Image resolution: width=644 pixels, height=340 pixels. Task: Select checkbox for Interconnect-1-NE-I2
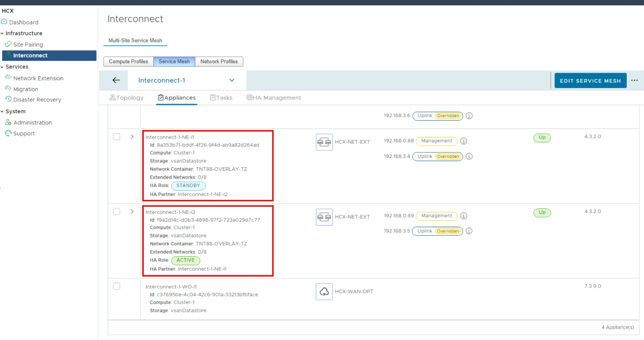pyautogui.click(x=116, y=212)
